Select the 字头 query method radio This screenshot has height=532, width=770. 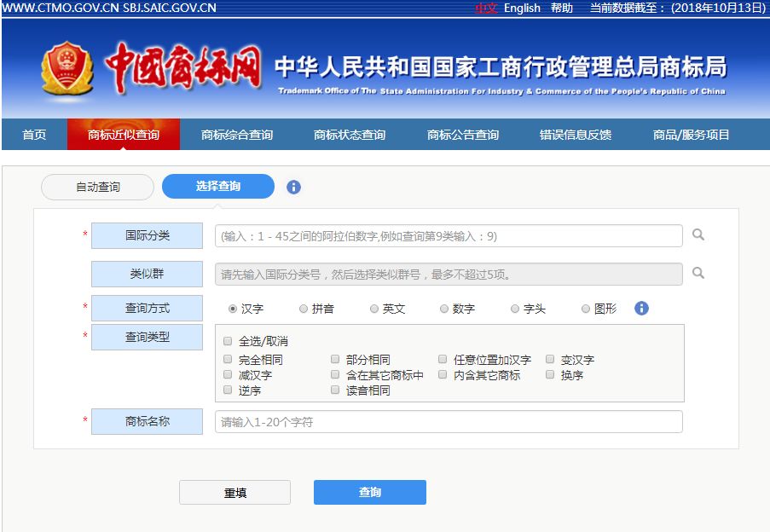pos(515,309)
